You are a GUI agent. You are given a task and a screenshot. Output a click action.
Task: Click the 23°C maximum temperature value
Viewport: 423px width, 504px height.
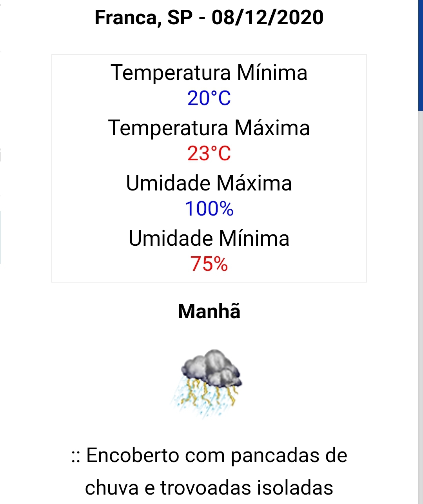(x=209, y=154)
